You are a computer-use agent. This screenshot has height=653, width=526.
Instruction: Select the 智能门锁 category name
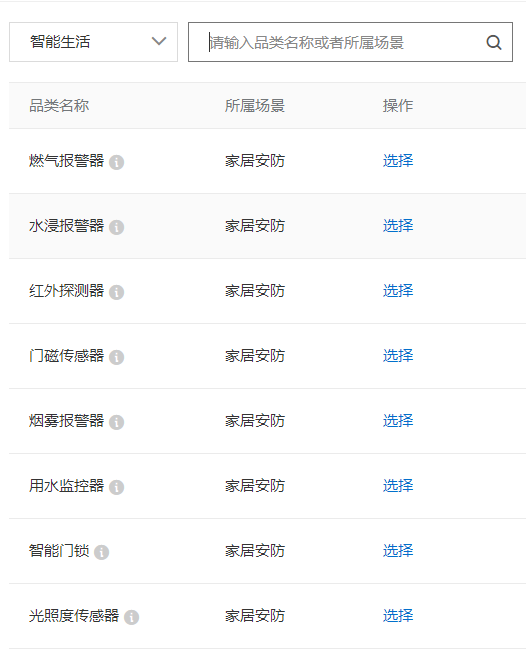pos(59,551)
